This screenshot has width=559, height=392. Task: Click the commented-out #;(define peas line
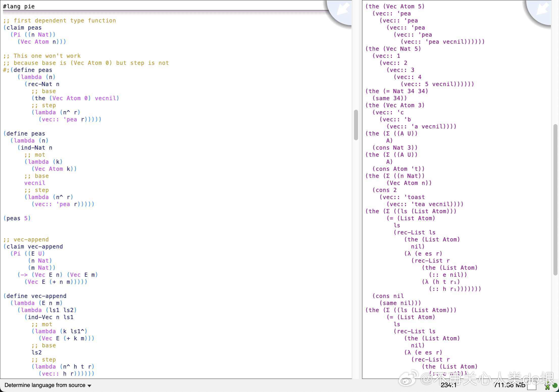point(28,70)
